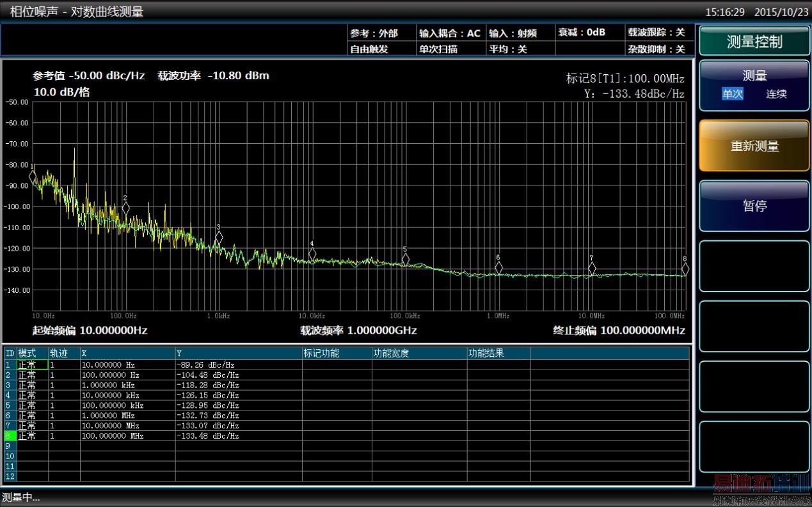
Task: Open the 衰减 : 0dB attenuation setting
Action: click(582, 33)
